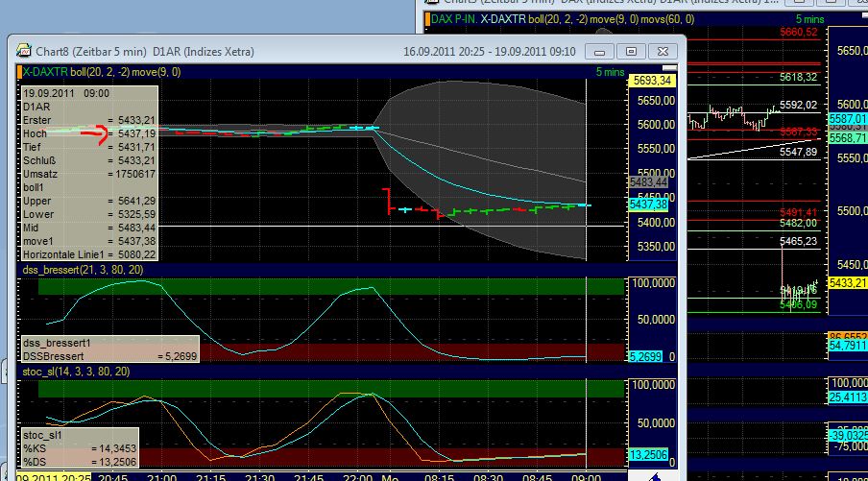Click the DAX P-IN. label in background chart
868x481 pixels.
click(x=454, y=19)
